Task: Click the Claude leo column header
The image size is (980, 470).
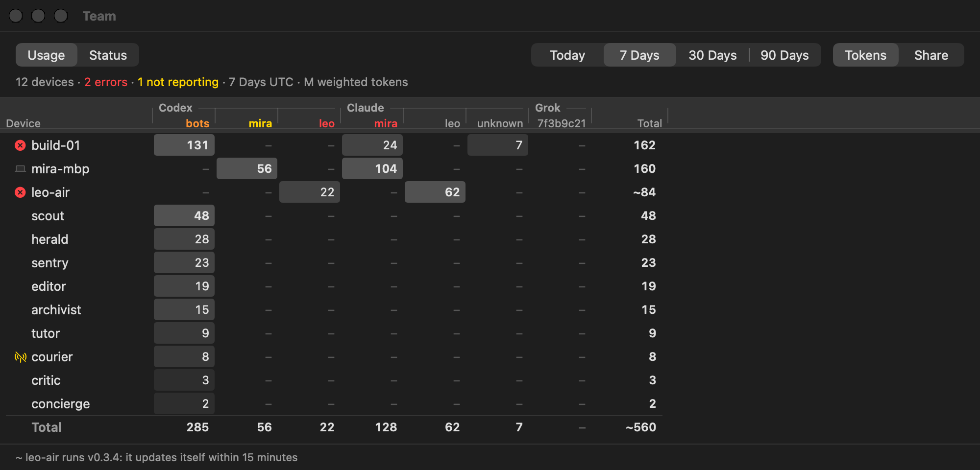Action: pos(452,123)
